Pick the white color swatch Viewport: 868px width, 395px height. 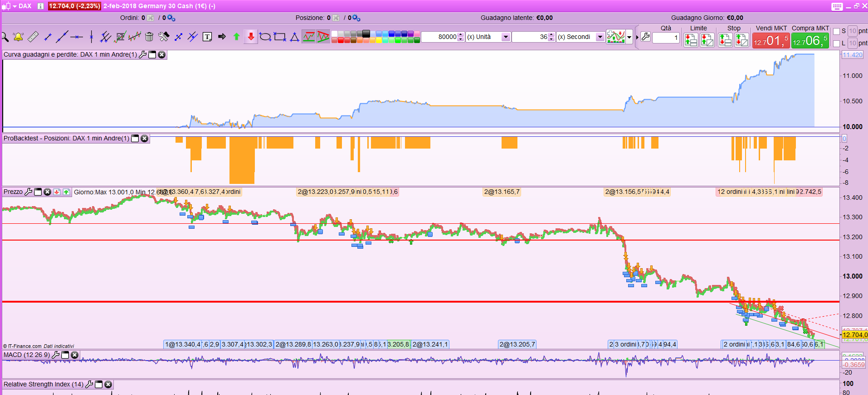tap(334, 34)
